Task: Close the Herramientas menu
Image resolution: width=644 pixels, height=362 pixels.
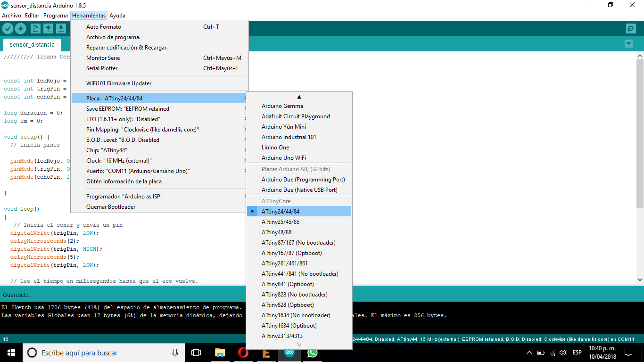Action: point(89,16)
